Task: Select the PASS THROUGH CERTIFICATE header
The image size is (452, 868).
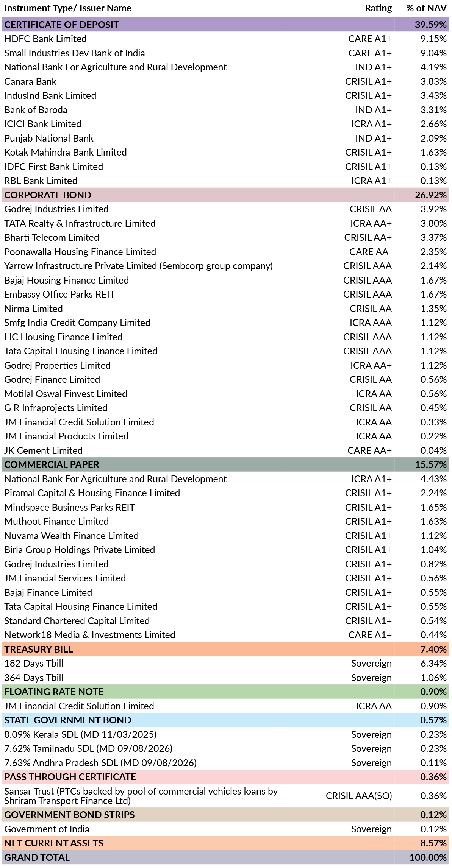Action: tap(225, 777)
